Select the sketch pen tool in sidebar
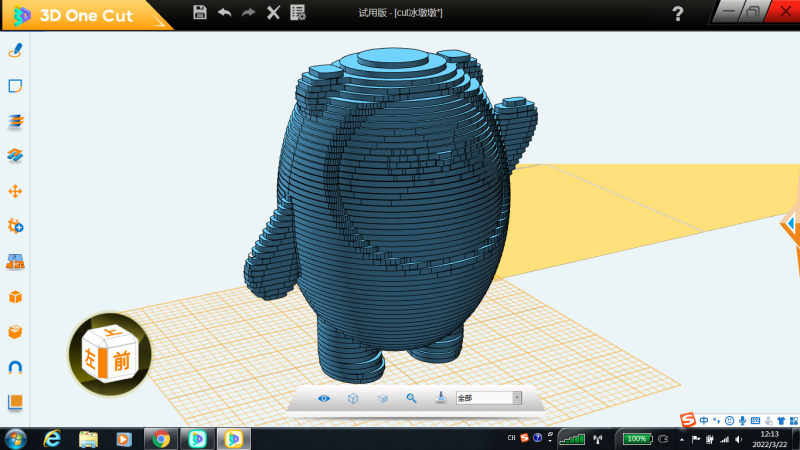The image size is (800, 450). [15, 51]
